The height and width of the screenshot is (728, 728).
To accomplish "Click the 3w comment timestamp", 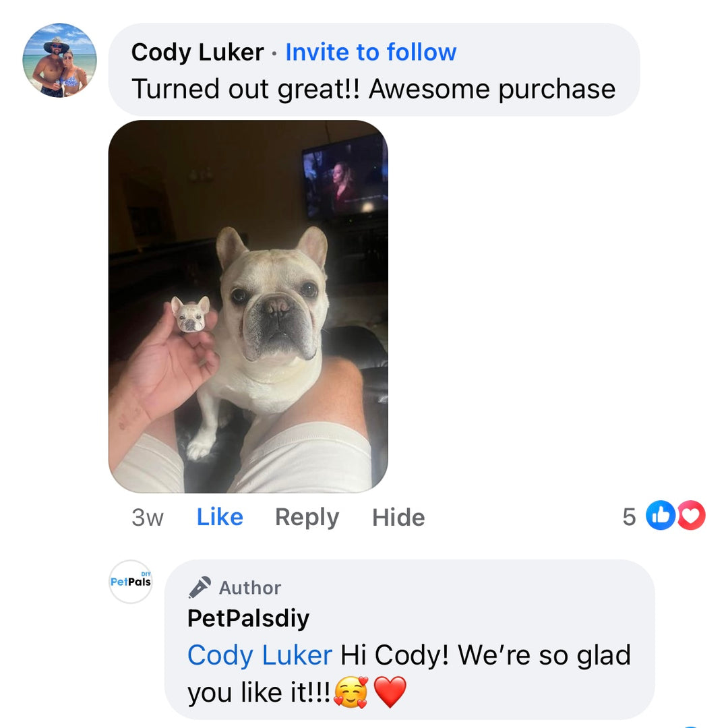I will pos(147,517).
